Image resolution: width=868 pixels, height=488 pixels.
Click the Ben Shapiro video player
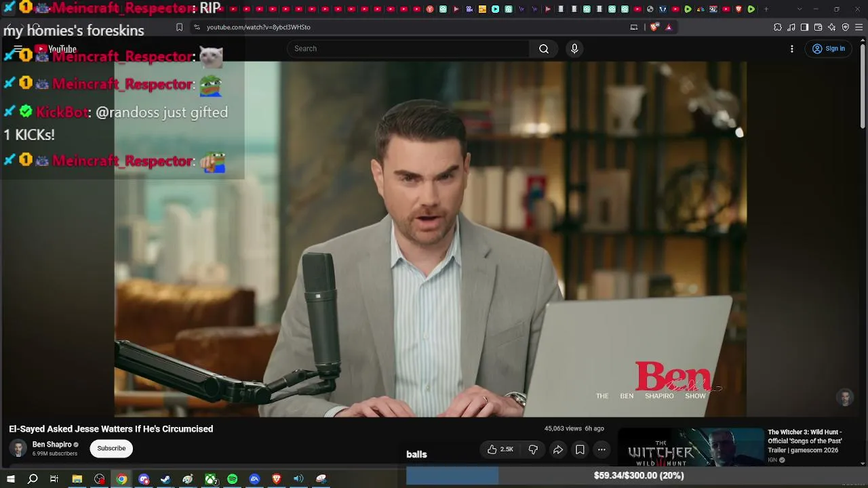430,239
